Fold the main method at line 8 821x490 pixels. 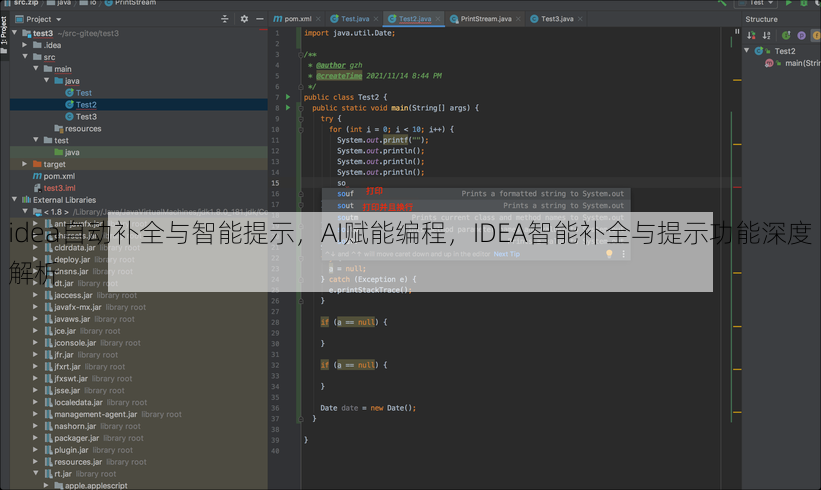click(301, 108)
